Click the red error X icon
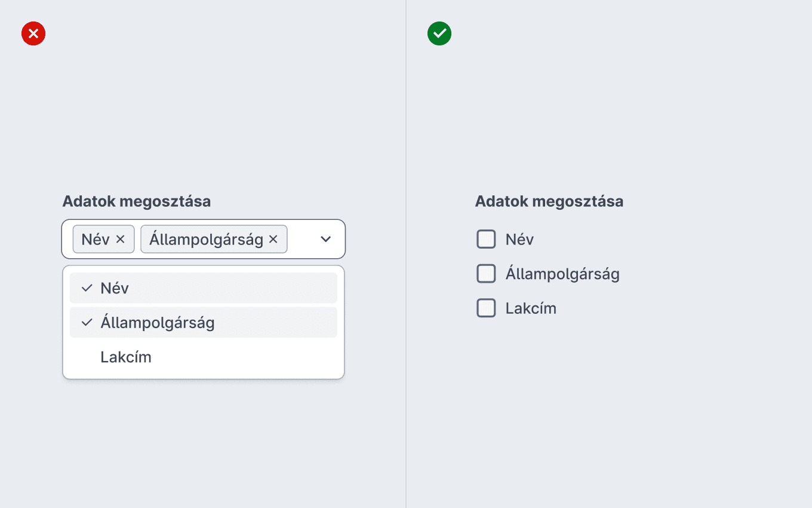This screenshot has width=812, height=508. [33, 33]
